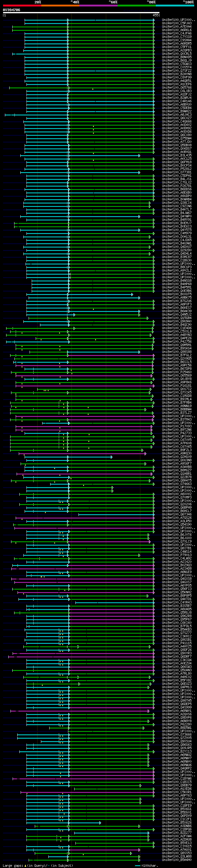Click label UniRef100_C5GWX3
This screenshot has height=868, width=197.
[x=177, y=64]
